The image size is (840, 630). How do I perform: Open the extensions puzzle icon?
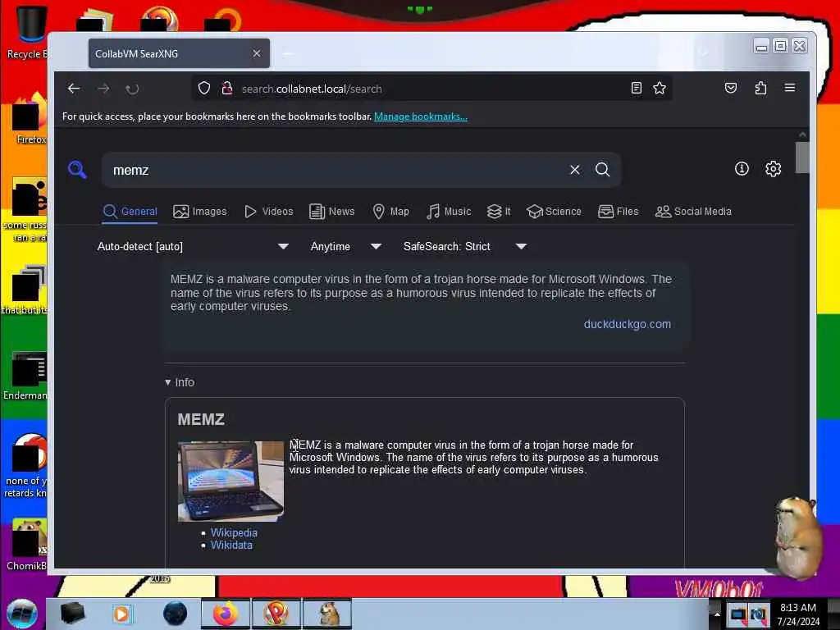click(760, 88)
